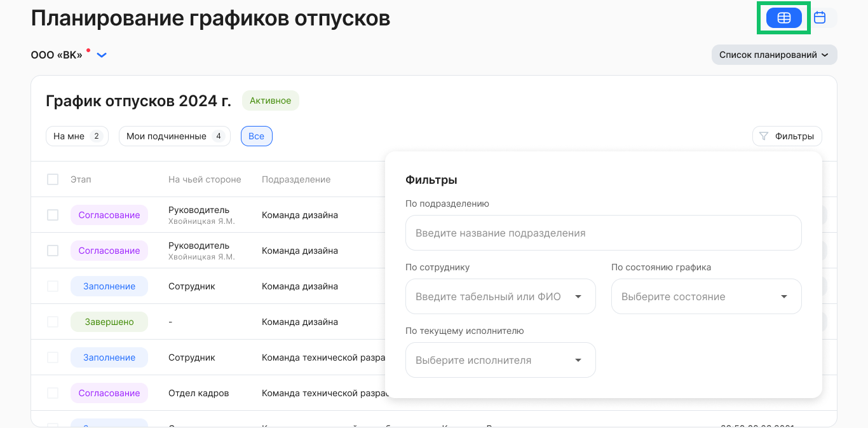868x428 pixels.
Task: Open the Введите табельный или ФИО dropdown
Action: coord(501,296)
